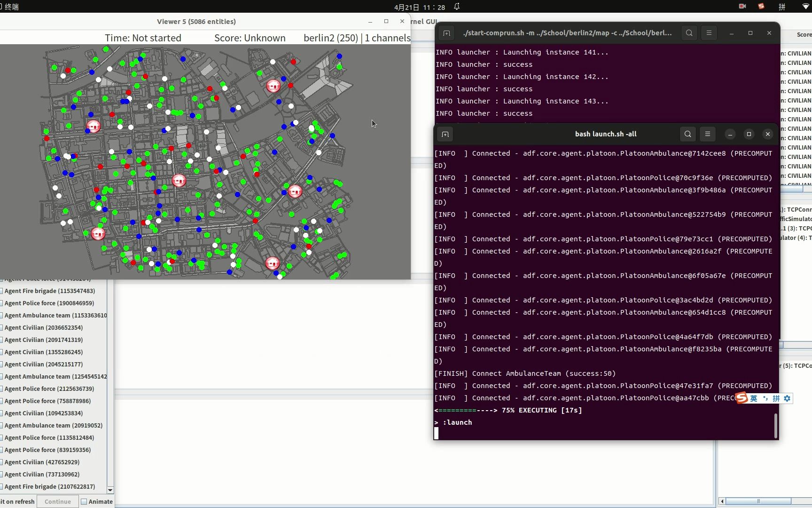Image resolution: width=812 pixels, height=508 pixels.
Task: Toggle 英 language mode on Sogou bar
Action: point(754,398)
